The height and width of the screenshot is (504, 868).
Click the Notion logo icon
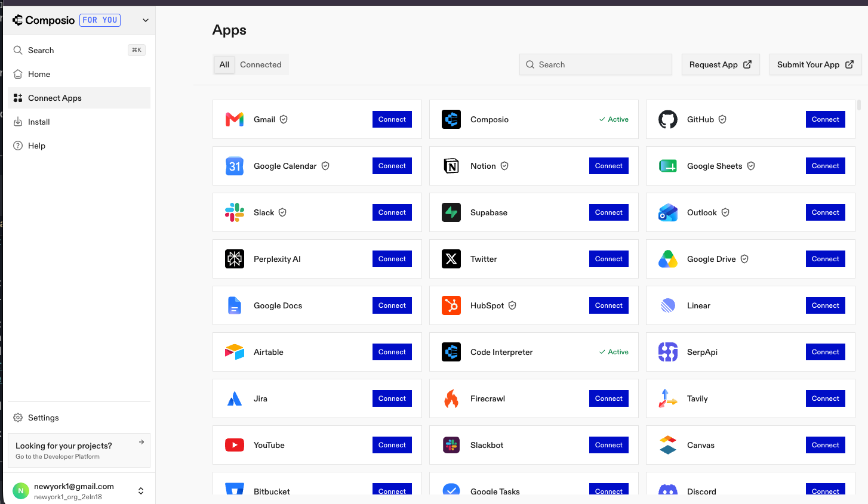(x=451, y=166)
